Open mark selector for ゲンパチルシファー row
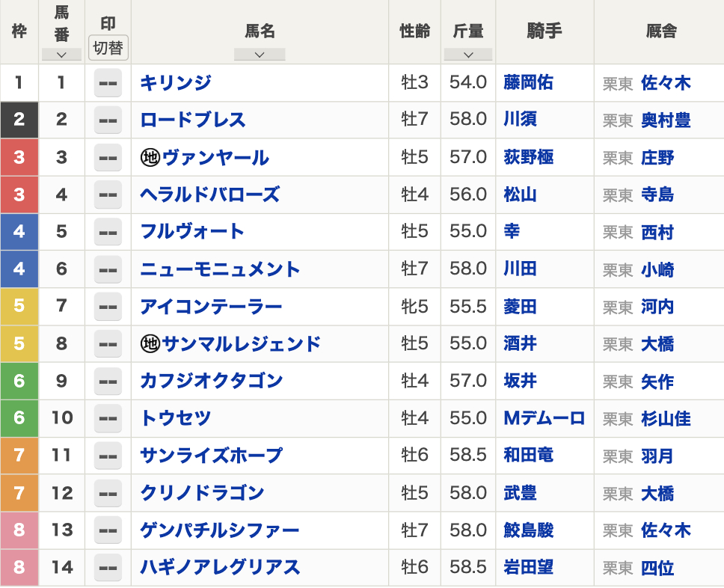This screenshot has width=724, height=588. pos(108,530)
